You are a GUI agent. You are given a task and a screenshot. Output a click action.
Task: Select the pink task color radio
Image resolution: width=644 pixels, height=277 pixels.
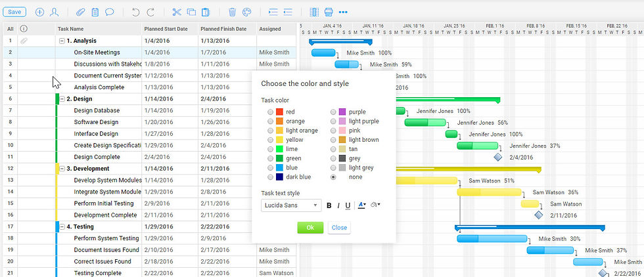[333, 131]
